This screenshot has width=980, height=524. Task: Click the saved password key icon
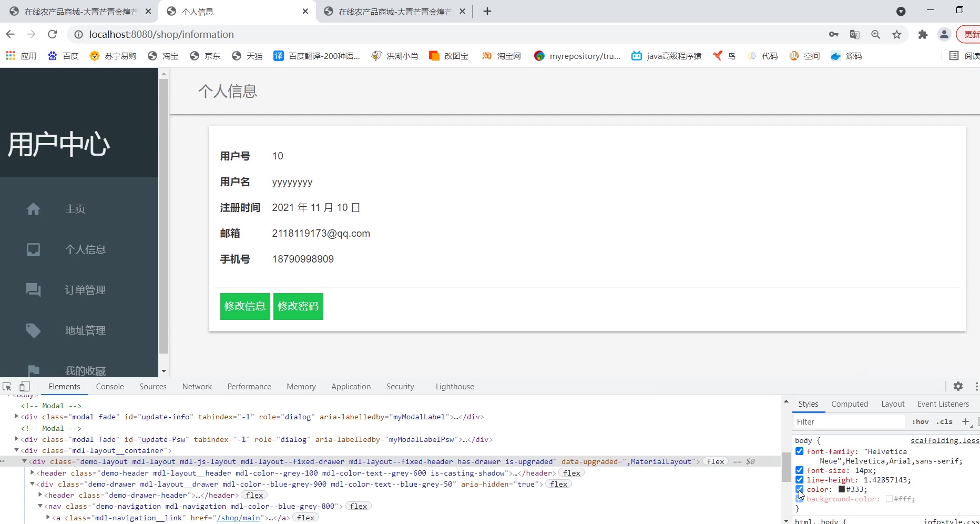tap(834, 34)
